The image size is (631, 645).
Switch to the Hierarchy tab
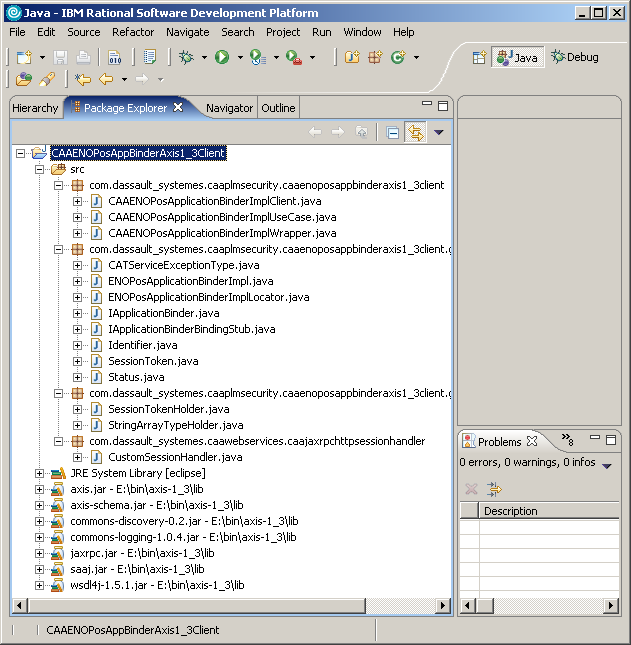point(35,108)
